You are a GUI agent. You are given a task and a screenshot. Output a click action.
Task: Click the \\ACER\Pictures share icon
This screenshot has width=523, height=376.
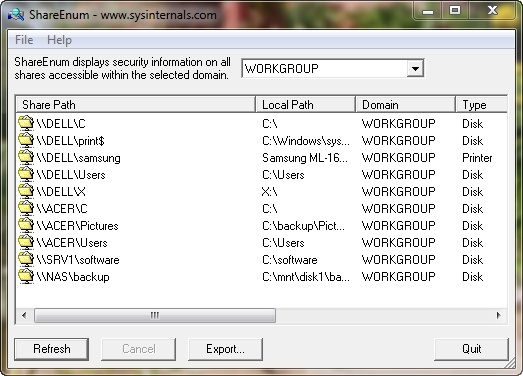(26, 225)
